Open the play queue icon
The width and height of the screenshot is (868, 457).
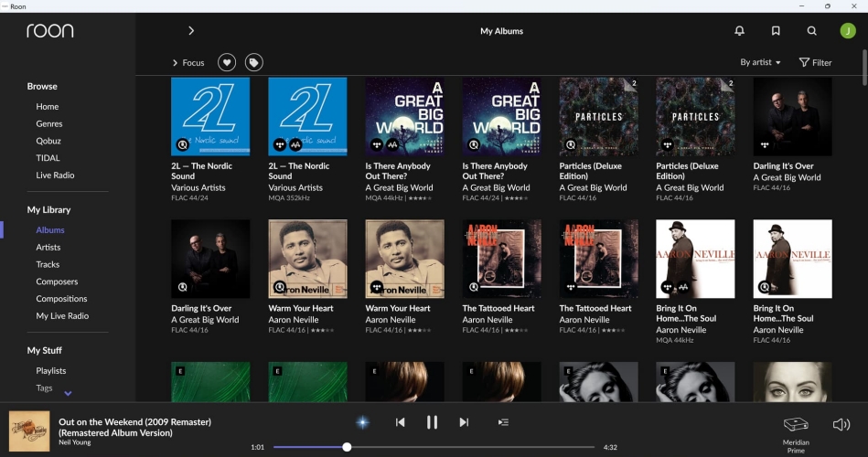pyautogui.click(x=503, y=422)
